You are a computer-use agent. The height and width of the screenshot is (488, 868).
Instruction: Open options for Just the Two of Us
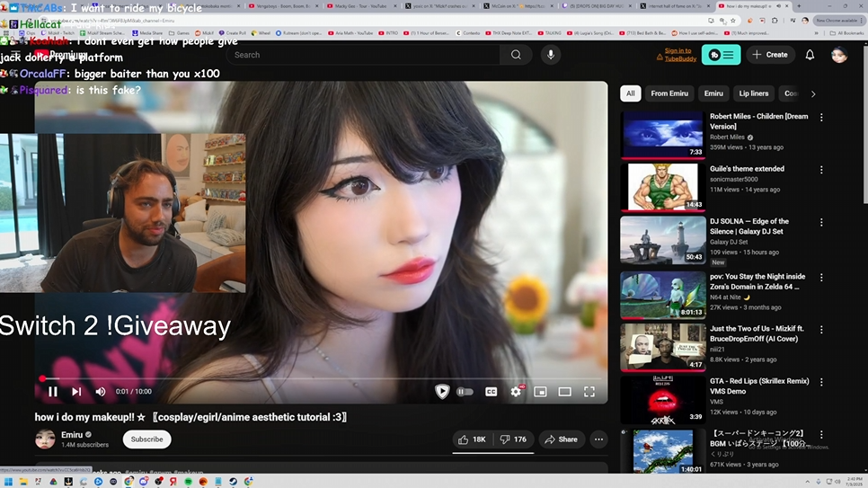(x=821, y=330)
